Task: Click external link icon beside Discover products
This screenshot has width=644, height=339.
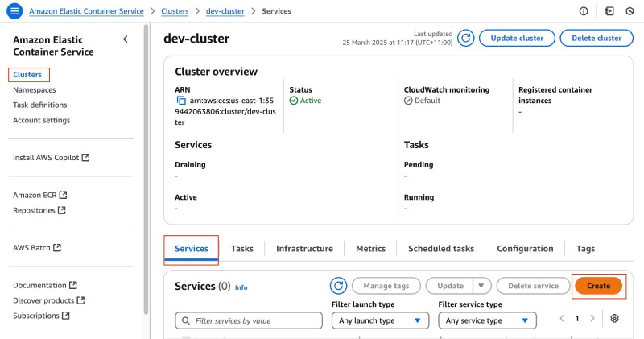Action: point(81,300)
